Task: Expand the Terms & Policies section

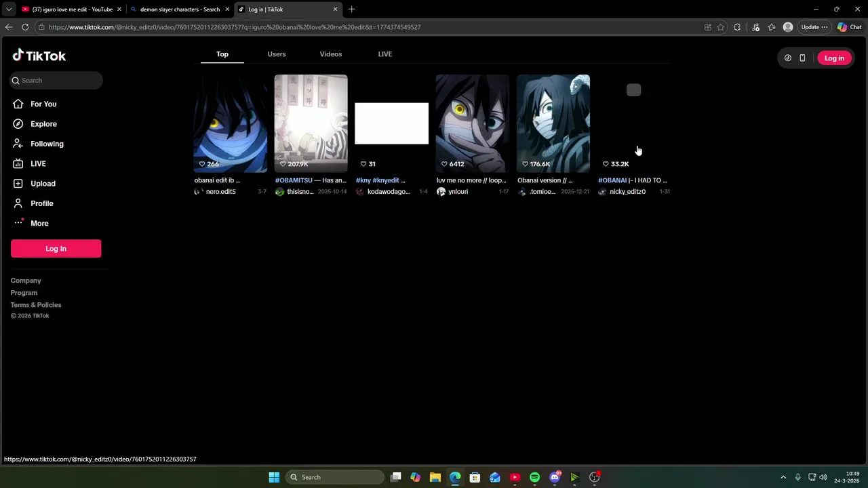Action: click(36, 305)
